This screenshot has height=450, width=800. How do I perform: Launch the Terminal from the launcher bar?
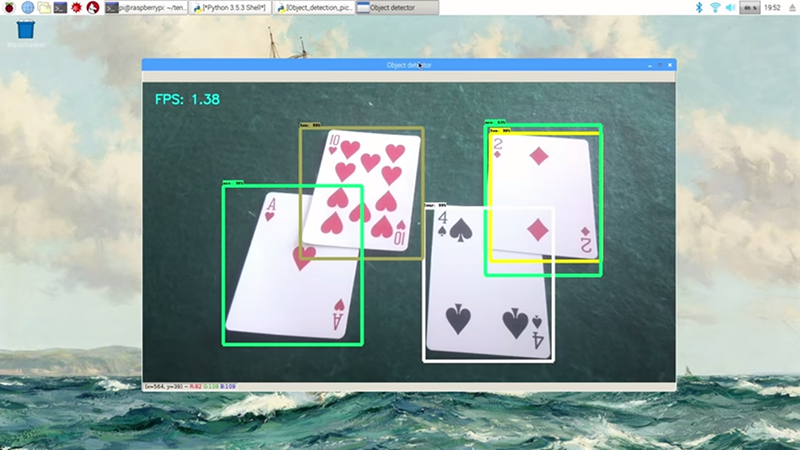point(60,7)
